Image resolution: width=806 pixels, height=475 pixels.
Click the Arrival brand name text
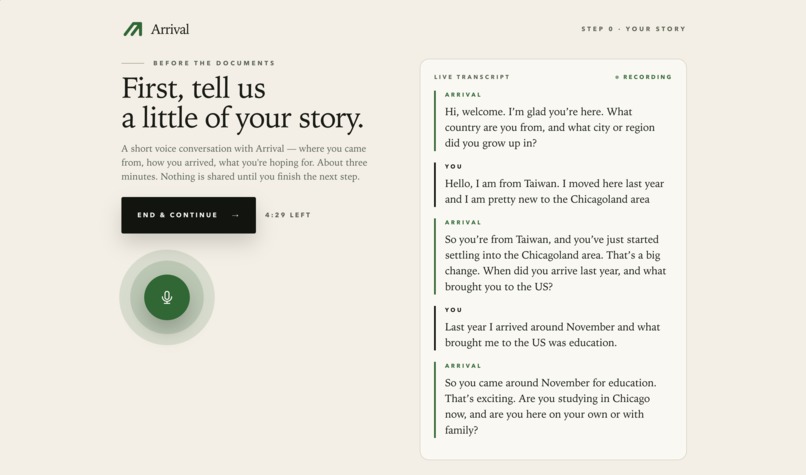click(x=170, y=29)
